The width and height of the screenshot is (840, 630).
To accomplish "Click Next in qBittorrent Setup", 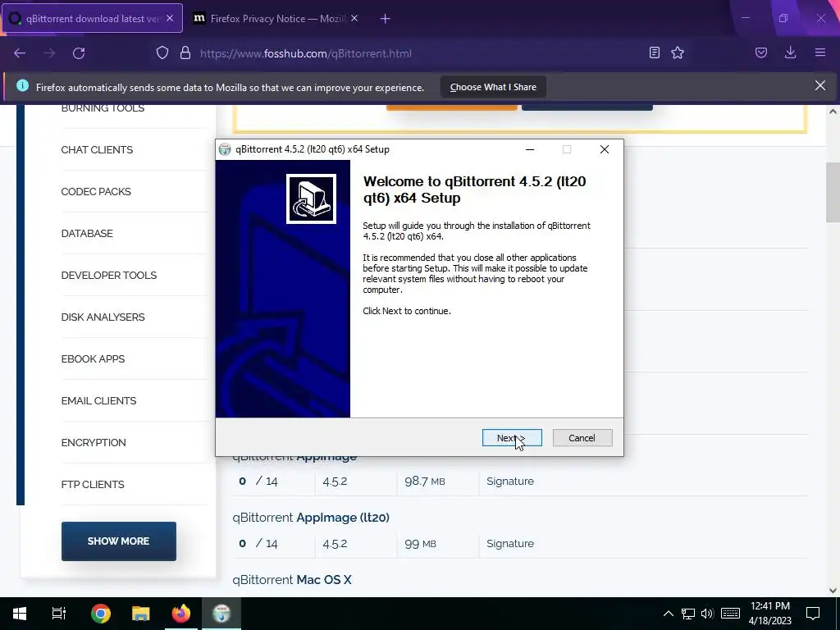I will point(512,438).
